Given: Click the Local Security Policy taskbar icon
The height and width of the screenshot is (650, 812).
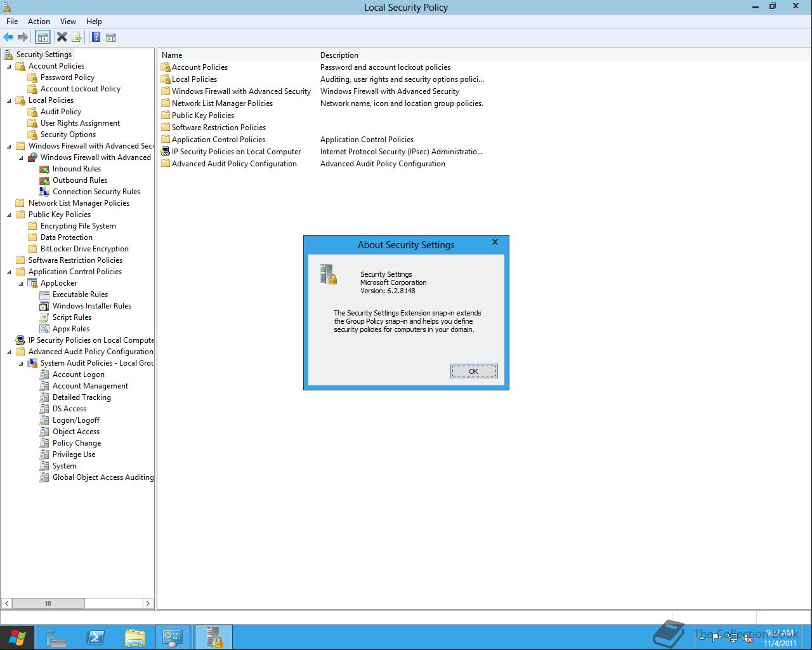Looking at the screenshot, I should click(x=214, y=637).
